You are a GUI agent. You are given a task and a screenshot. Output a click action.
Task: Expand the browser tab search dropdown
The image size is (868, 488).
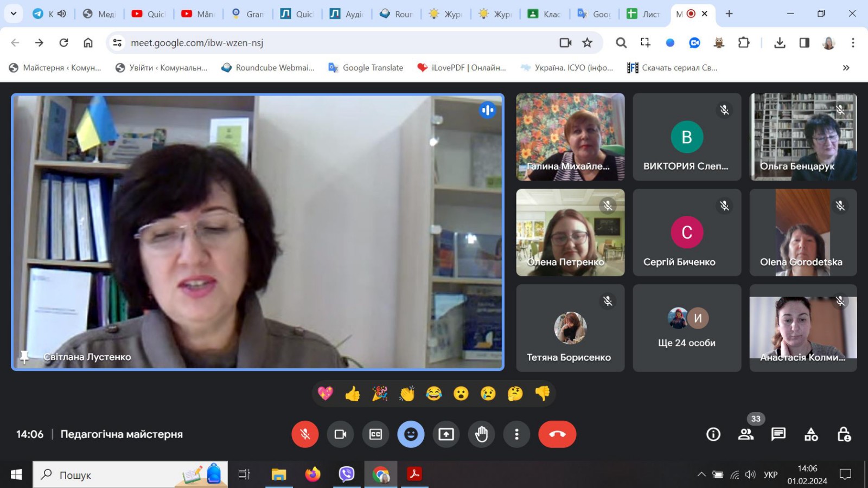click(14, 14)
